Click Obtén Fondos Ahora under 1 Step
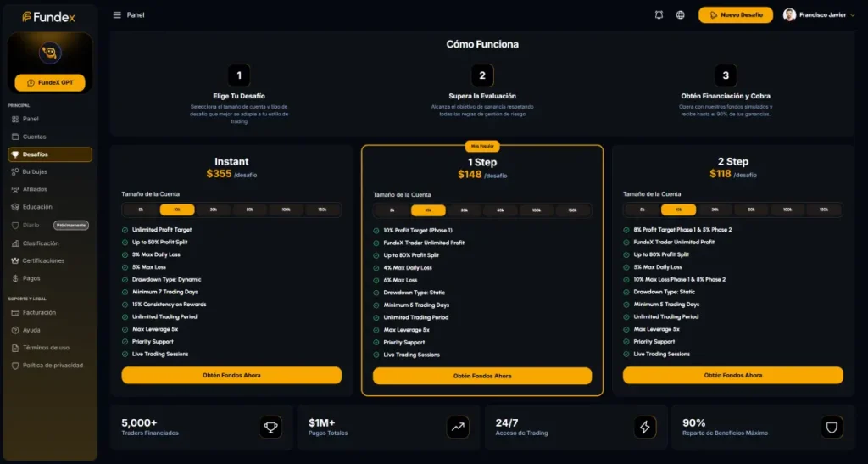The height and width of the screenshot is (464, 868). tap(482, 376)
